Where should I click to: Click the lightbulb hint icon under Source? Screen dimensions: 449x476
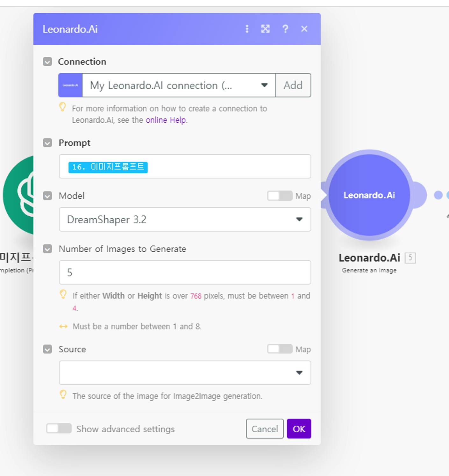click(x=63, y=395)
